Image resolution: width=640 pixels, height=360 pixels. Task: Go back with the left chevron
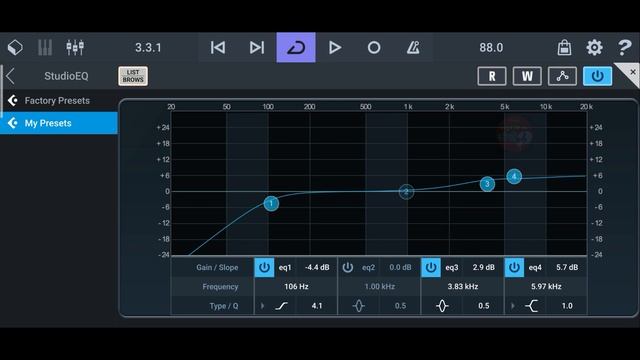10,76
